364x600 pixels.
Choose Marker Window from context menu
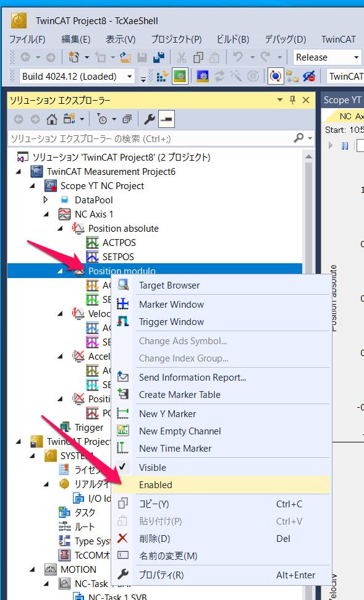[222, 305]
